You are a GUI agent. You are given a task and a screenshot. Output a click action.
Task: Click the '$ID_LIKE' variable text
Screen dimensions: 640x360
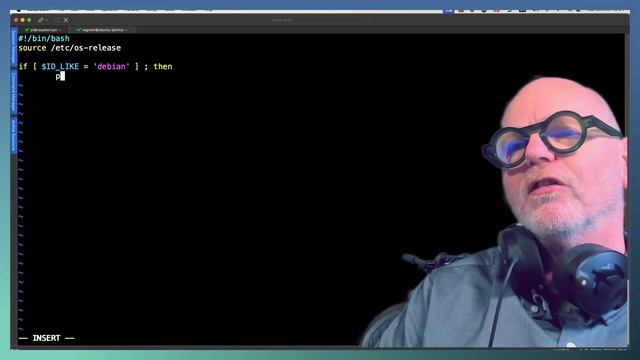click(60, 67)
